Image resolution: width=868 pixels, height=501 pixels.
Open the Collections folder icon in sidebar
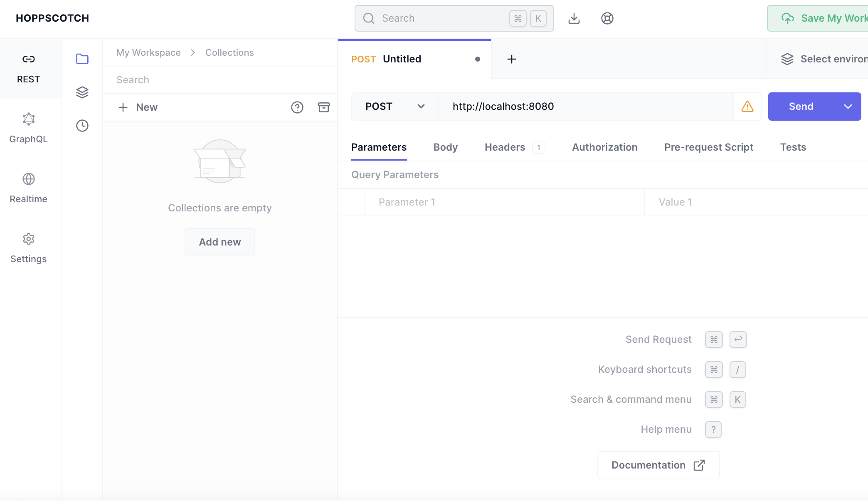coord(82,59)
